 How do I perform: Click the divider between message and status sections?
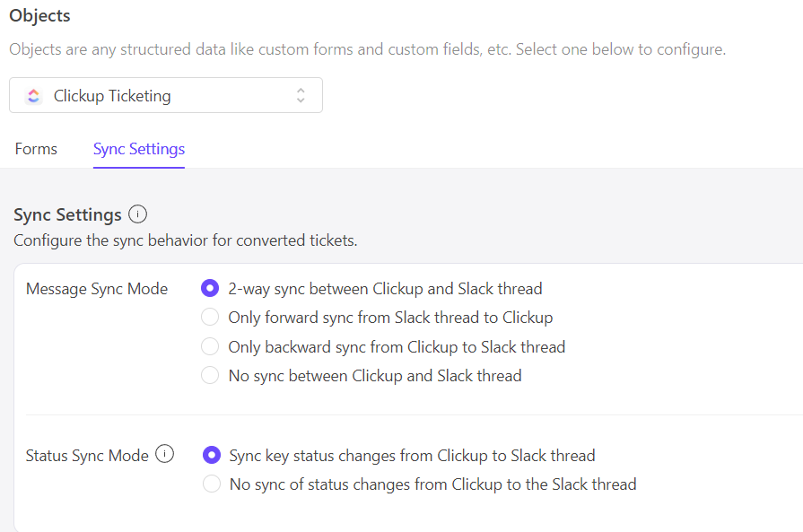tap(413, 415)
